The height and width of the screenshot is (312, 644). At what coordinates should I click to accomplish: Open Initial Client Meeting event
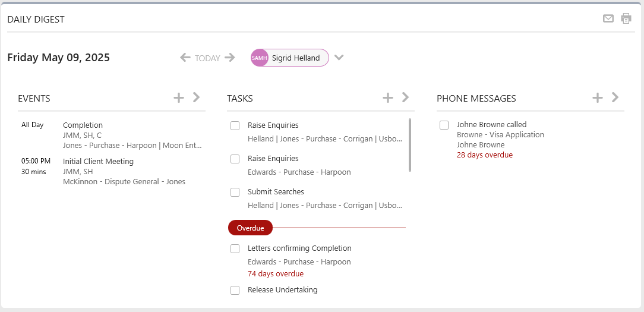(x=98, y=162)
